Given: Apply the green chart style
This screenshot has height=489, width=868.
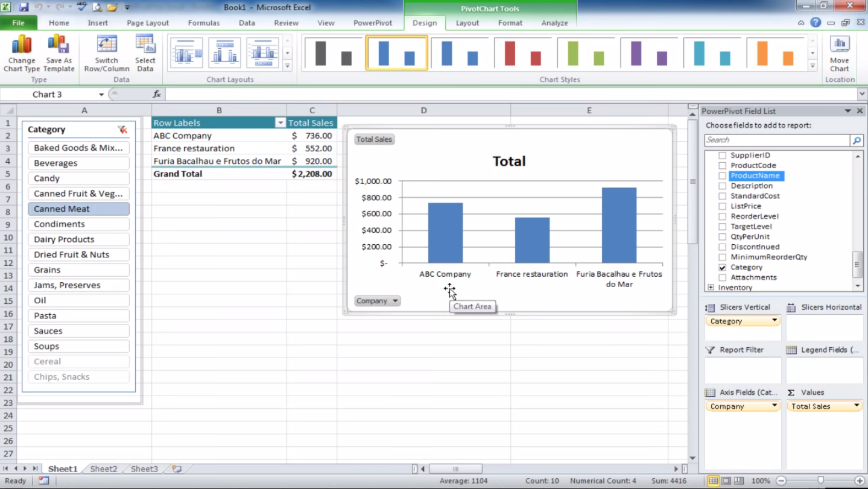Looking at the screenshot, I should pyautogui.click(x=586, y=53).
